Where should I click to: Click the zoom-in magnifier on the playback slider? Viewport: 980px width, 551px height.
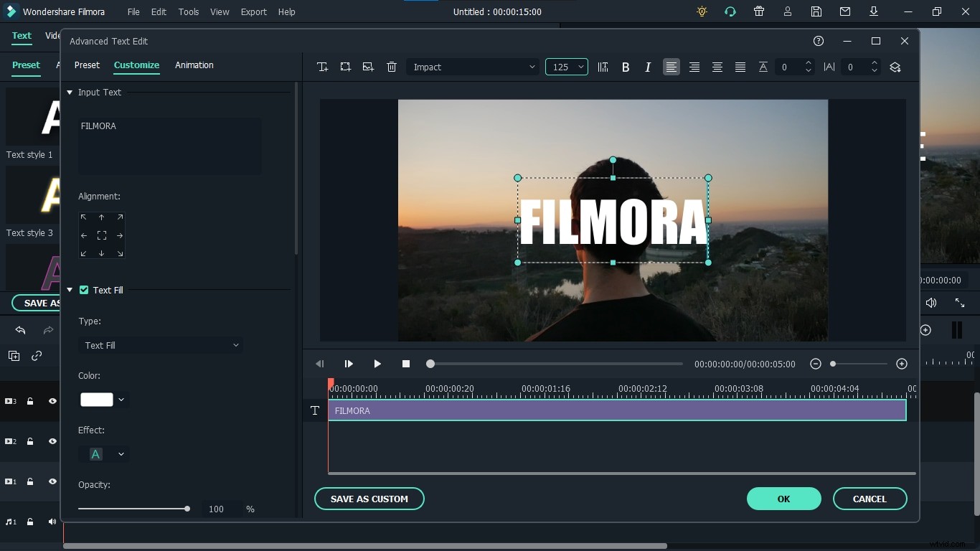[x=903, y=364]
